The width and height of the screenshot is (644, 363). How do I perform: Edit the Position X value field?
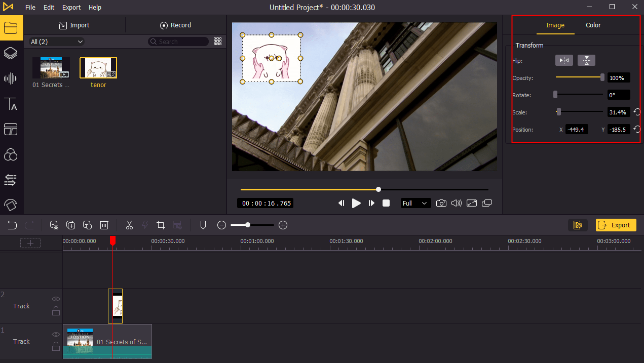coord(577,130)
